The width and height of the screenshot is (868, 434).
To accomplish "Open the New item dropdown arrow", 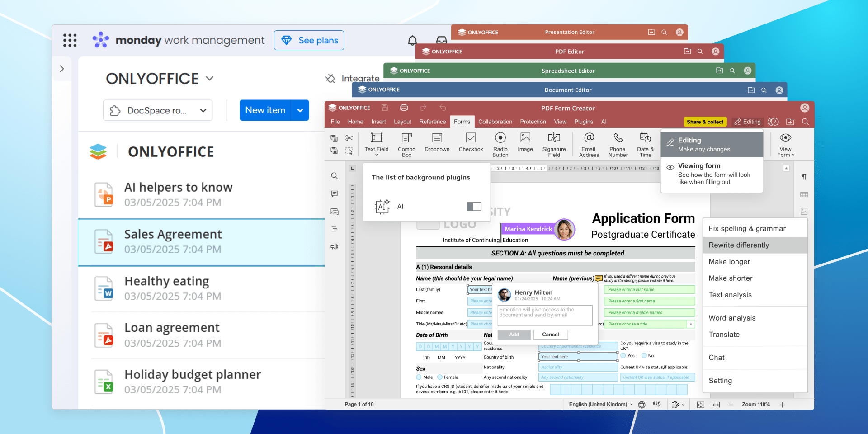I will point(300,110).
